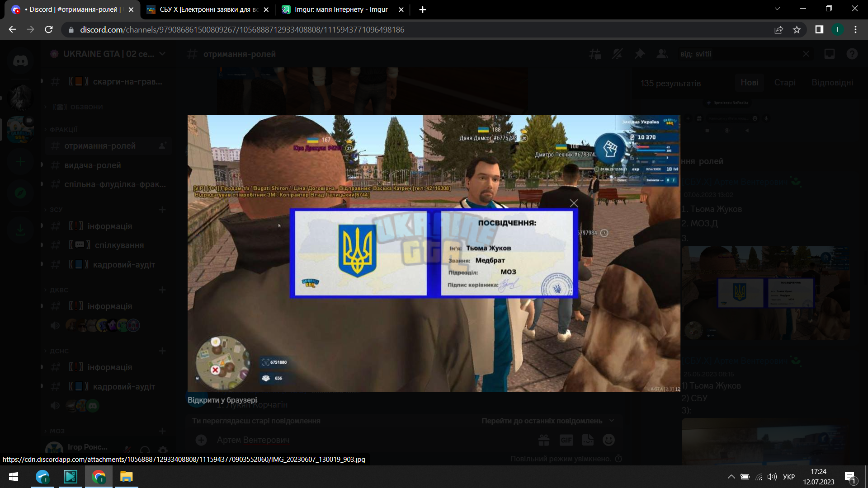Toggle deafen headphones icon
Viewport: 868px width, 488px height.
[145, 450]
